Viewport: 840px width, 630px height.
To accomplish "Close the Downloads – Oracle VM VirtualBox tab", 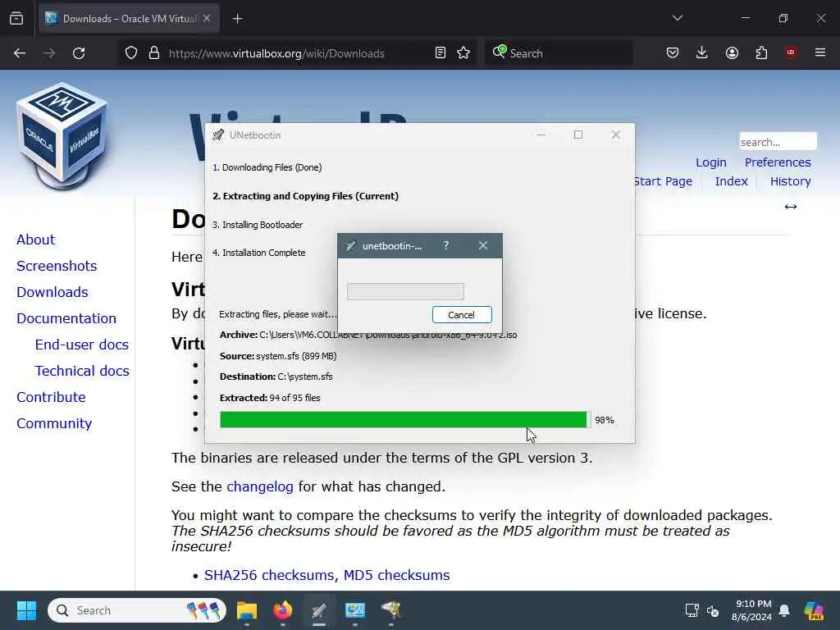I will [207, 18].
